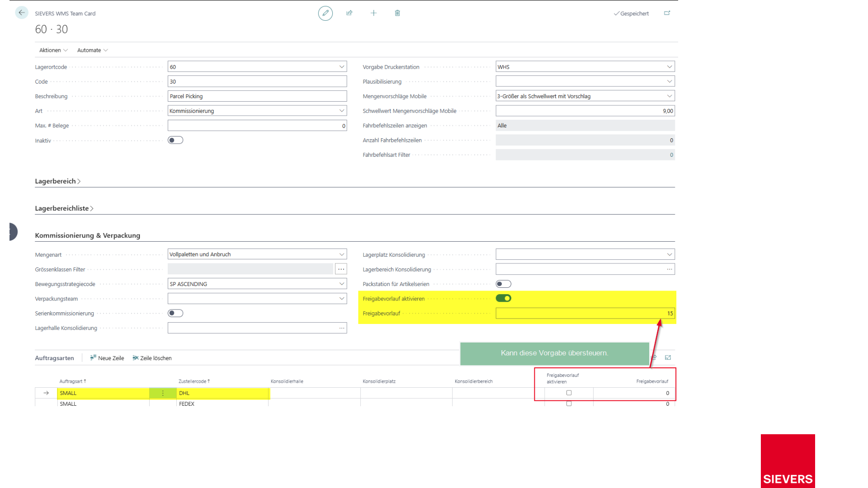Sort by Zustellercode column header
The height and width of the screenshot is (488, 868).
tap(194, 381)
